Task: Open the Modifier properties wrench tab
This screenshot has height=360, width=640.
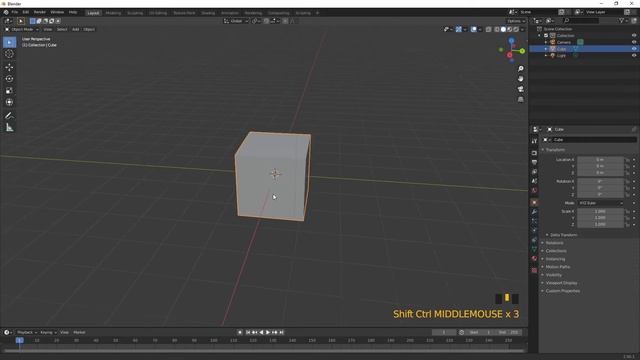Action: coord(534,212)
